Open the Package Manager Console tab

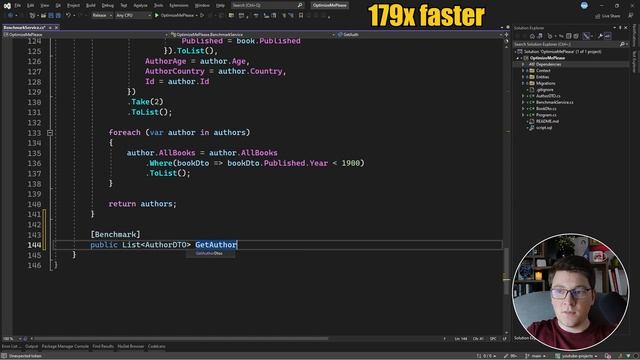tap(65, 347)
